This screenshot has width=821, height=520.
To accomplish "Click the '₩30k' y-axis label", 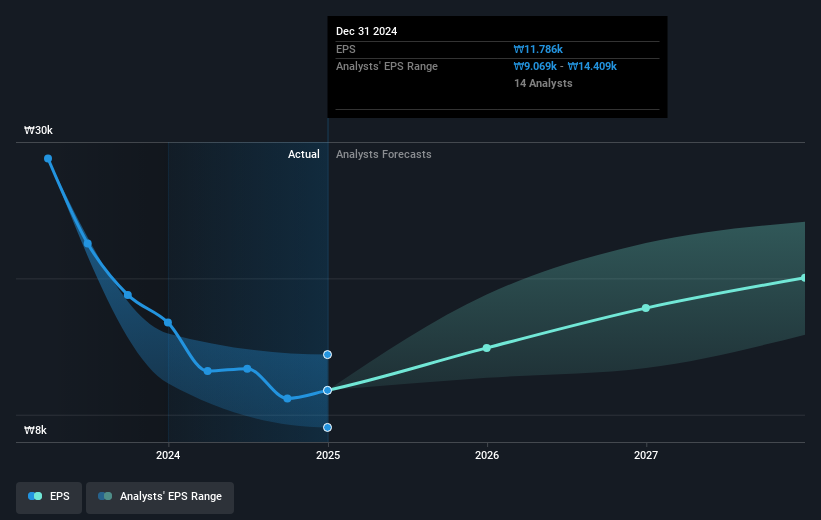I will tap(38, 130).
